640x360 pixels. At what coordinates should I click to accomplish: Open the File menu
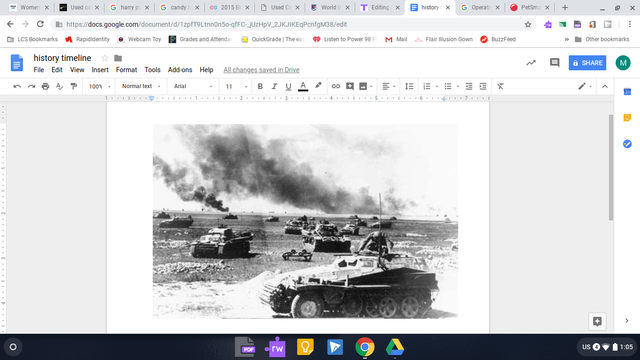(39, 70)
